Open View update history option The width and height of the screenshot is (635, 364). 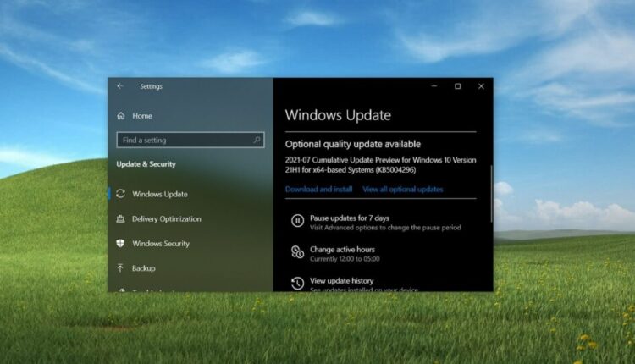[341, 280]
